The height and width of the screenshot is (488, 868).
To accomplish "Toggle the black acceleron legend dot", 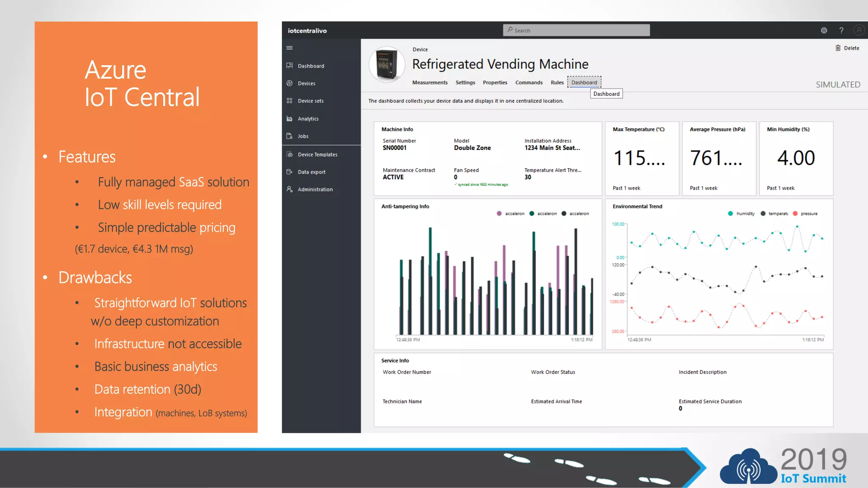I will (x=564, y=213).
